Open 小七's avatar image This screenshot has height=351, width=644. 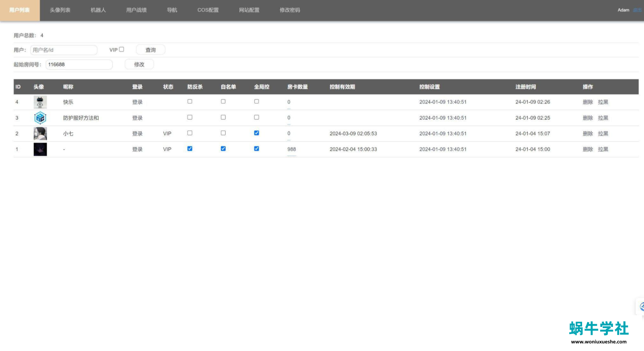(x=40, y=133)
